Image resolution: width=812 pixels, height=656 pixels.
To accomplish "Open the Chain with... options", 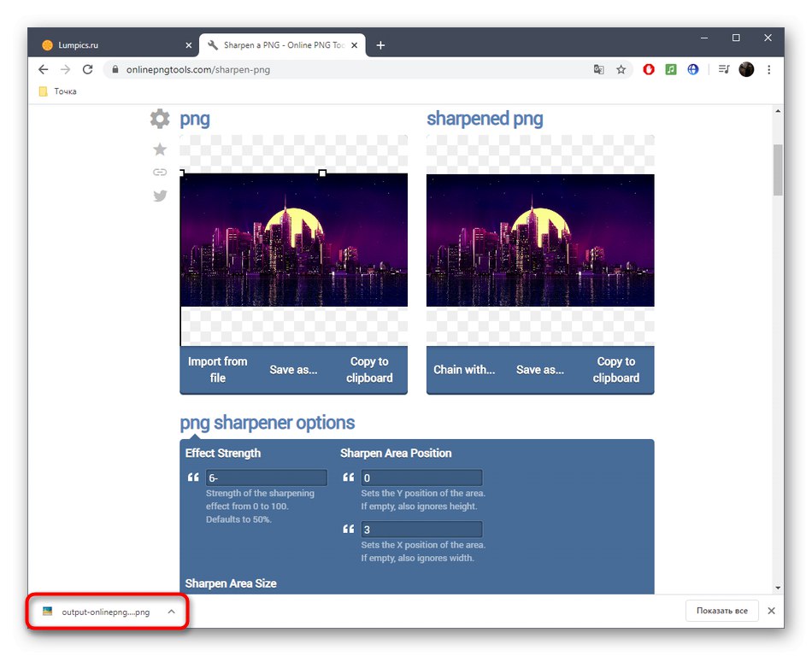I will pos(466,370).
